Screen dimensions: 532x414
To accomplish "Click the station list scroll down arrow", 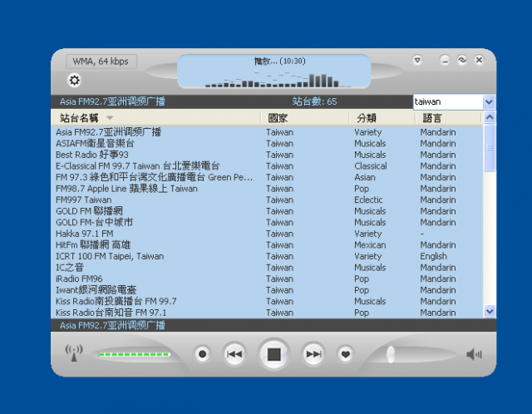I will tap(490, 311).
